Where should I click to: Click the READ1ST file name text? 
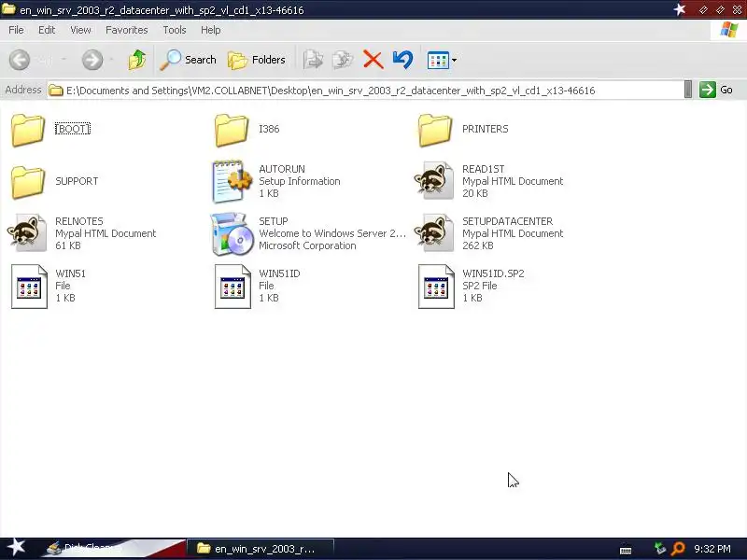pos(483,169)
